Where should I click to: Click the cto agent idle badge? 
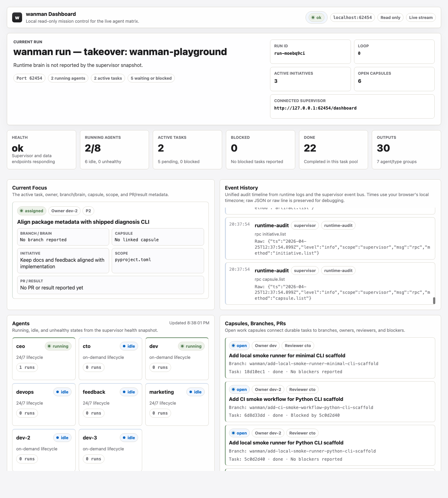[x=129, y=346]
